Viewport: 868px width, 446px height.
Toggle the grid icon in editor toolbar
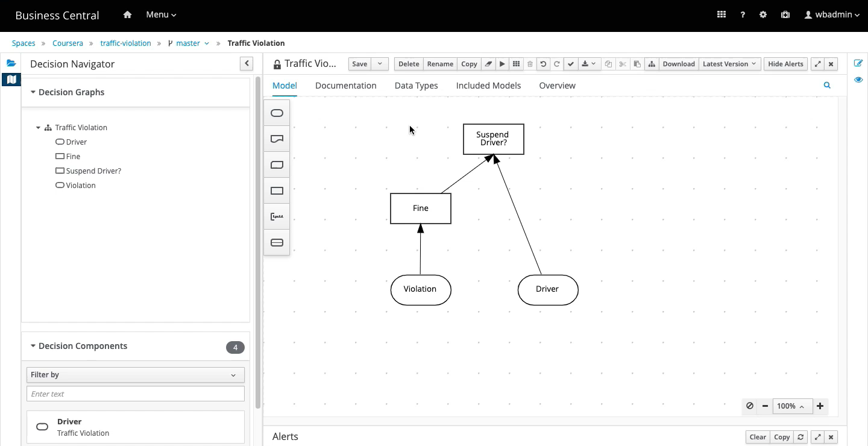coord(516,64)
